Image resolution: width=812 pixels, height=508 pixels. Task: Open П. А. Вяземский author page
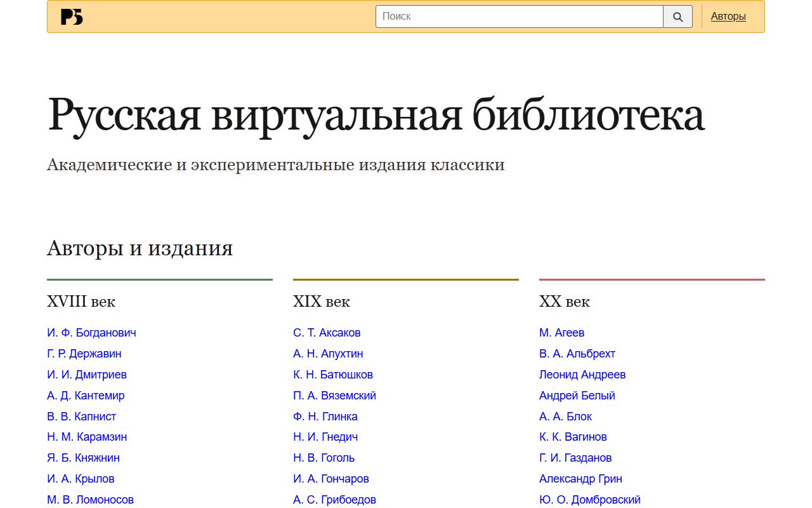(334, 396)
